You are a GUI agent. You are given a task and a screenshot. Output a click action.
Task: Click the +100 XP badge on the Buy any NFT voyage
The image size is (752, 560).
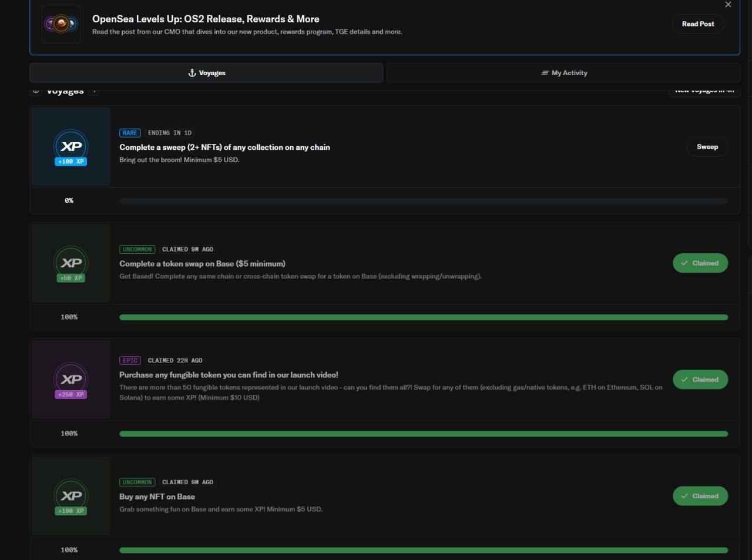click(x=71, y=511)
